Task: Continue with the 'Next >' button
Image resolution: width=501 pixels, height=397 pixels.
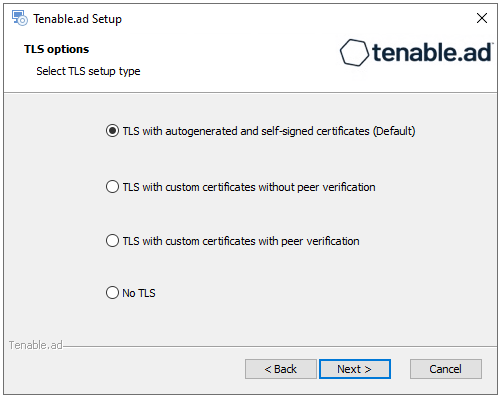Action: [355, 369]
